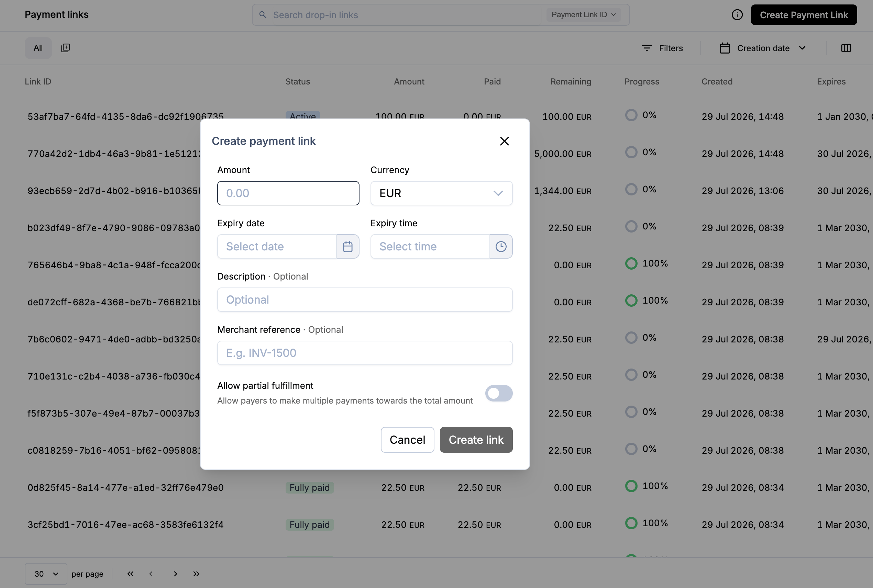Click link ID 0d825f45-8a14-477e-a1ed-32ff76e479e0
This screenshot has height=588, width=873.
125,487
